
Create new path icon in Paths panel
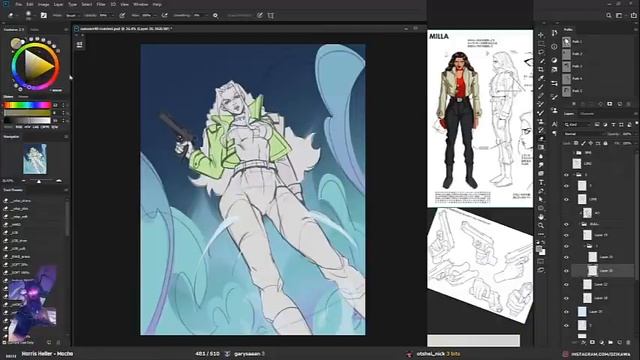coord(619,104)
